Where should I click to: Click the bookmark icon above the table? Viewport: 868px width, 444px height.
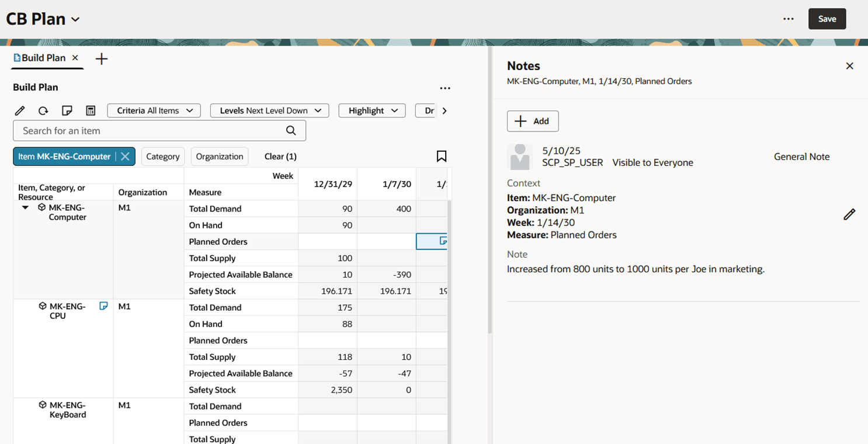[442, 156]
